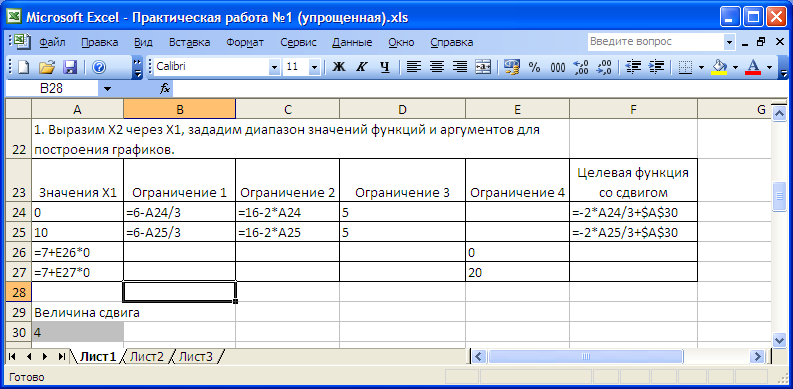Click the insert function fx button

pos(165,89)
